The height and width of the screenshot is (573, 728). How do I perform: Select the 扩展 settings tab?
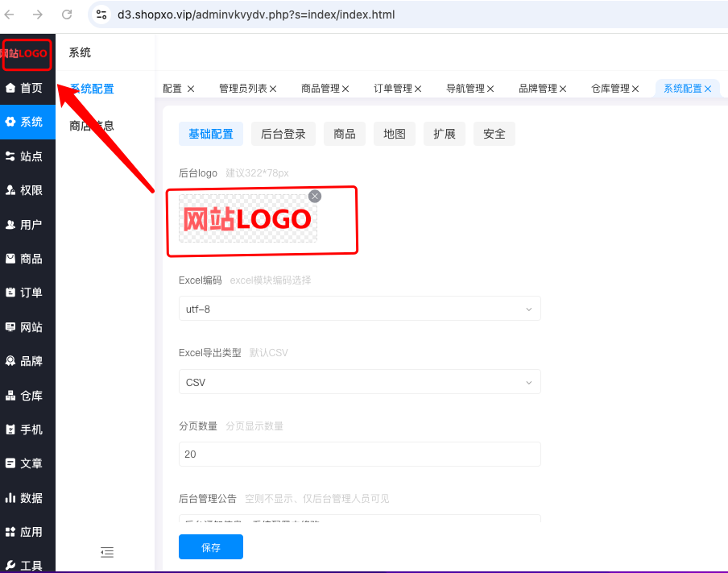pyautogui.click(x=445, y=134)
